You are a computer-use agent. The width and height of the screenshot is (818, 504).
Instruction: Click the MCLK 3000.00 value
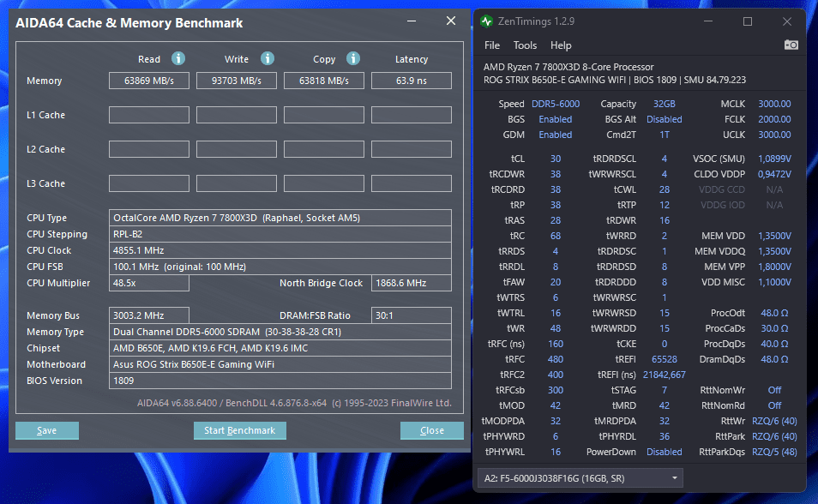click(x=774, y=104)
